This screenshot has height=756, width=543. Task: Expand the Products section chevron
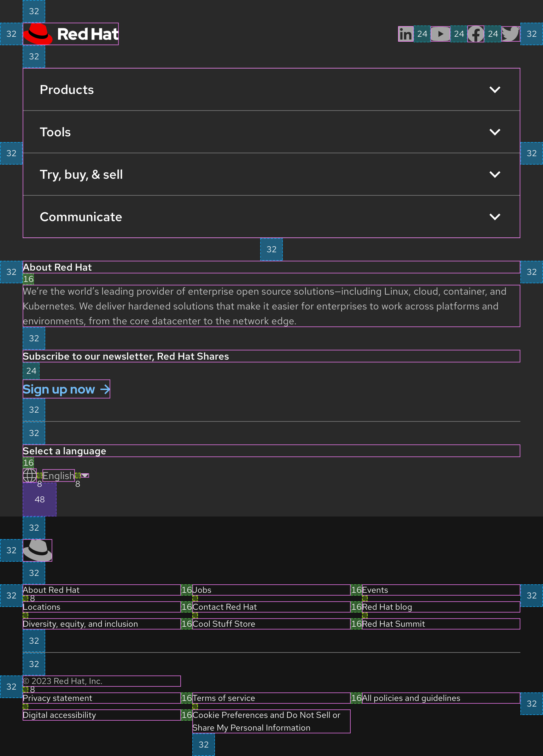coord(495,90)
